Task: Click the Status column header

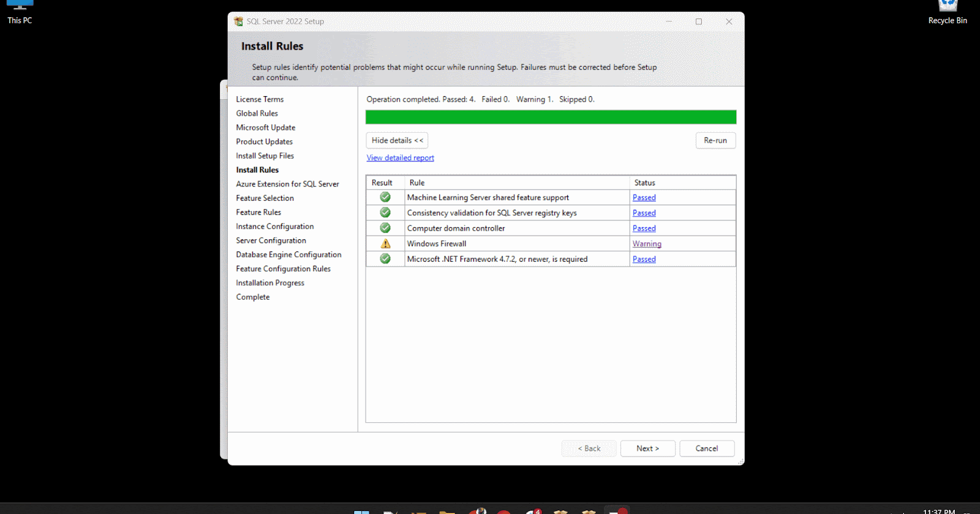Action: click(644, 183)
